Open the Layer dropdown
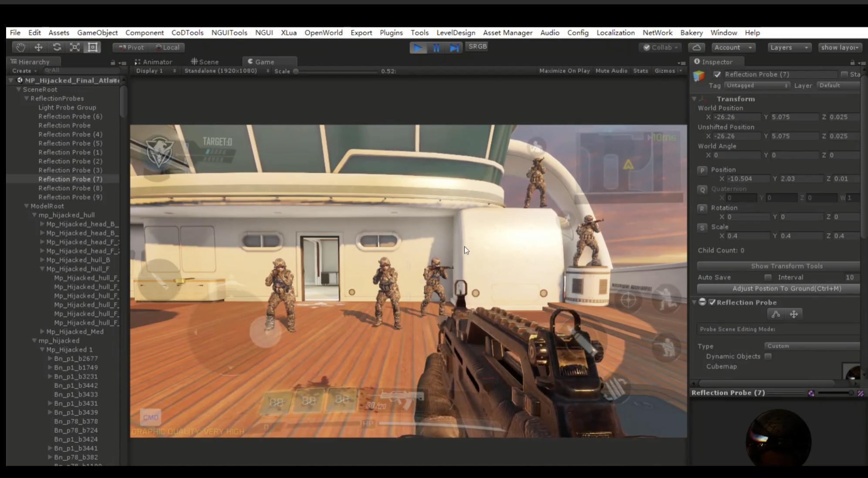This screenshot has width=868, height=478. point(838,85)
